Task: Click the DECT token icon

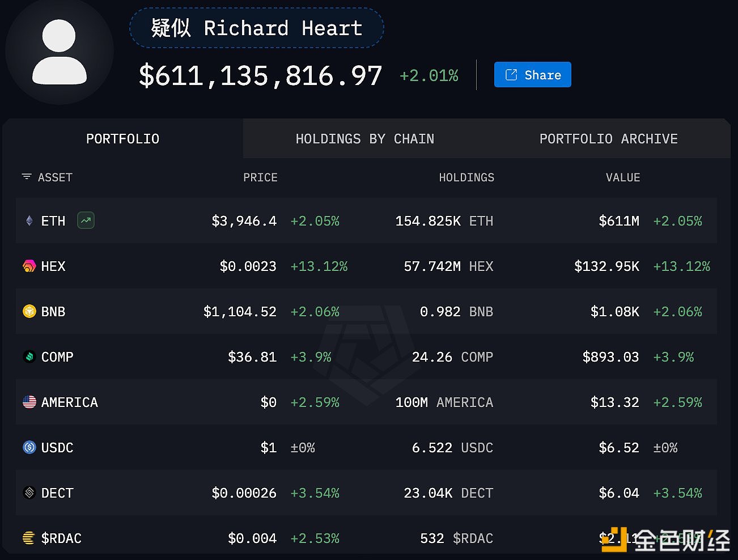Action: pos(29,493)
